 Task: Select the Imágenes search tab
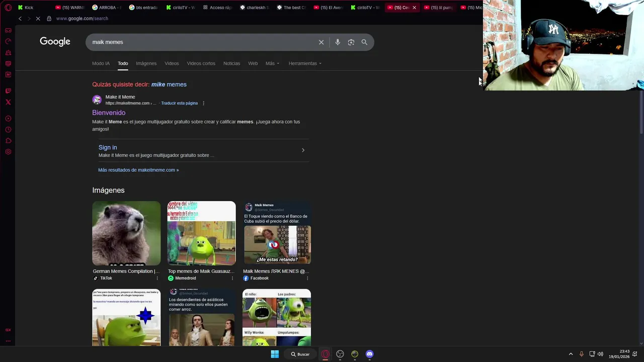[146, 63]
